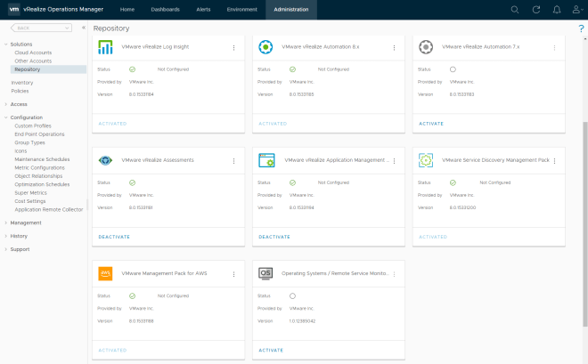588x364 pixels.
Task: Expand the History tree section
Action: (x=6, y=236)
